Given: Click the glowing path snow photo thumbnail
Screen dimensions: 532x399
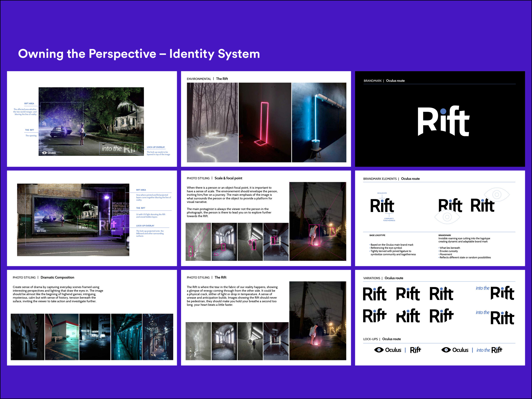Looking at the screenshot, I should (x=212, y=122).
